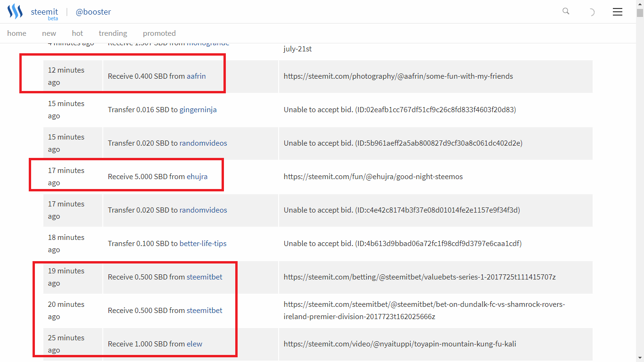Image resolution: width=644 pixels, height=362 pixels.
Task: Open ehujra user profile link
Action: click(197, 176)
